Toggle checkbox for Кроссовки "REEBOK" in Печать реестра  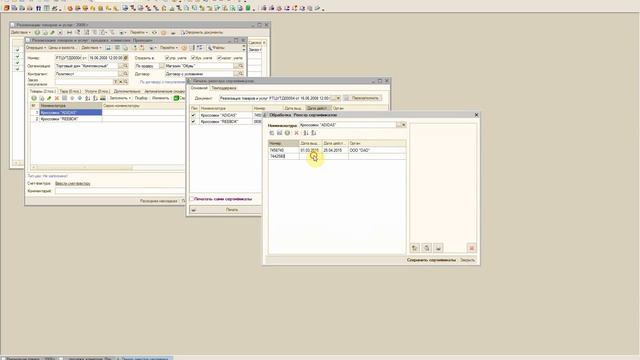click(194, 122)
